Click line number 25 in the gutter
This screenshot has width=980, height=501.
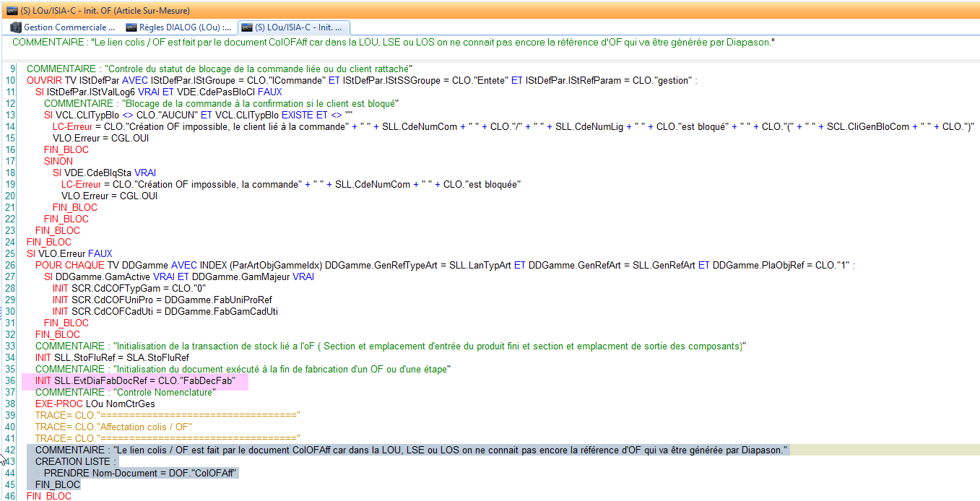pyautogui.click(x=12, y=253)
